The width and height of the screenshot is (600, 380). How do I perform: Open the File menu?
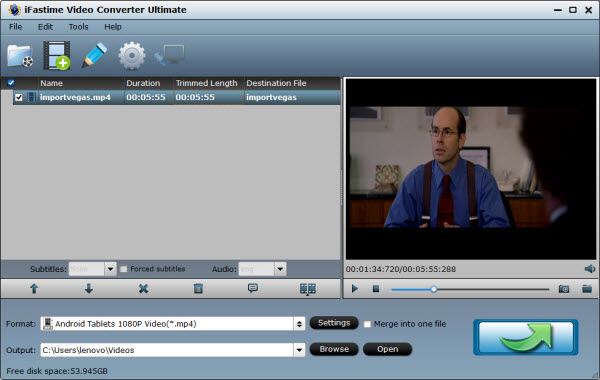coord(15,27)
